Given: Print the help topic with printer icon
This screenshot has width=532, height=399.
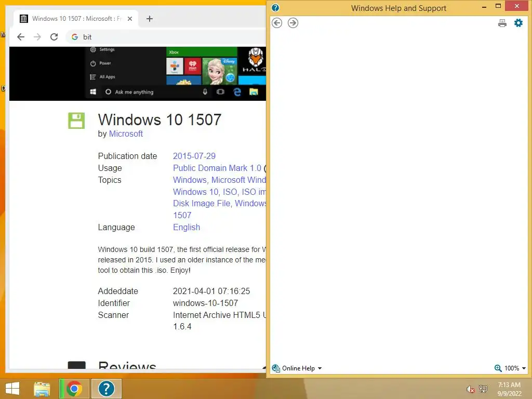Looking at the screenshot, I should [502, 23].
